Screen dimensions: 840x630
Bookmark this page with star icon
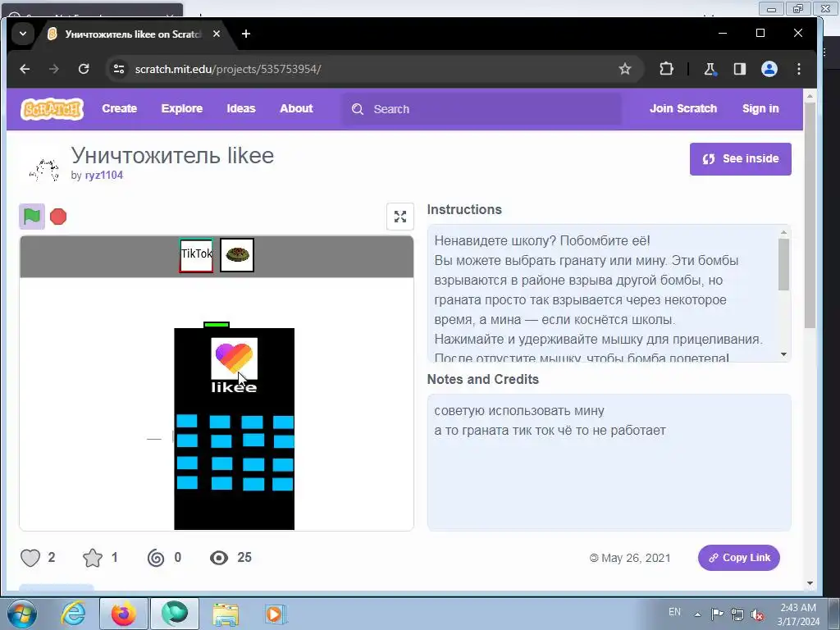[x=624, y=69]
